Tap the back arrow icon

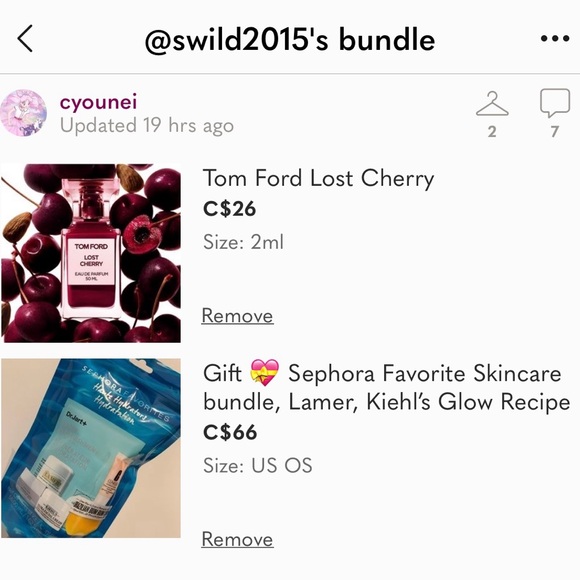click(25, 38)
